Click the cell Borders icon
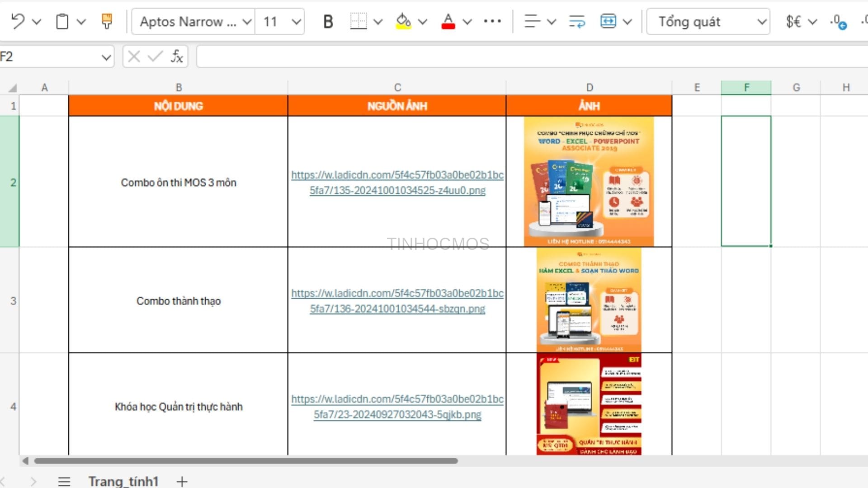This screenshot has width=868, height=488. click(x=359, y=21)
